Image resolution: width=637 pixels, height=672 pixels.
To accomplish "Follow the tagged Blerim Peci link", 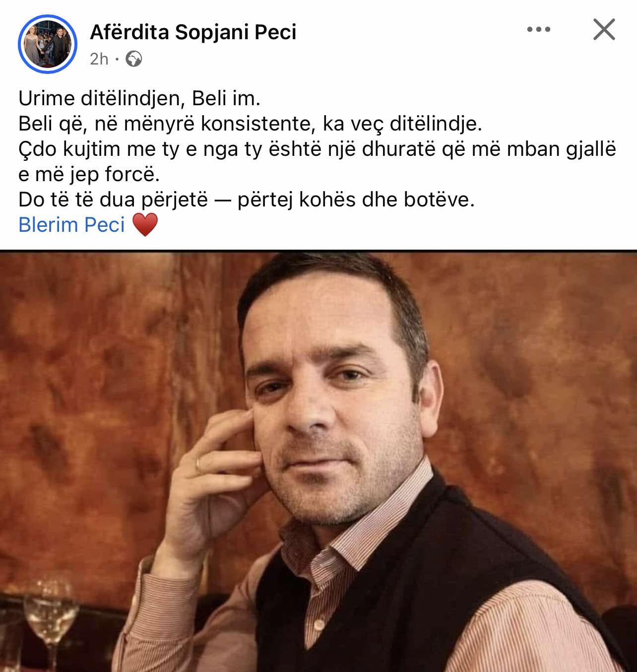I will pos(71,225).
